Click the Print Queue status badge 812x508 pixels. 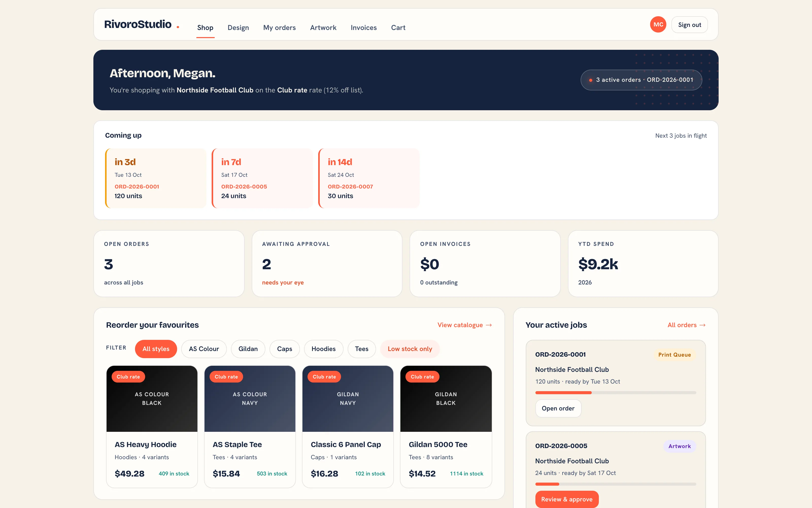674,355
